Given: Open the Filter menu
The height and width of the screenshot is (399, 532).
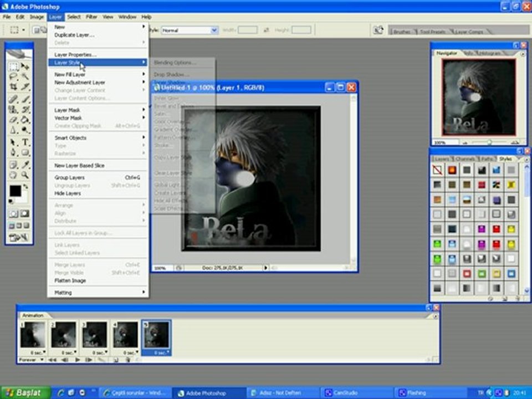Looking at the screenshot, I should (x=91, y=17).
